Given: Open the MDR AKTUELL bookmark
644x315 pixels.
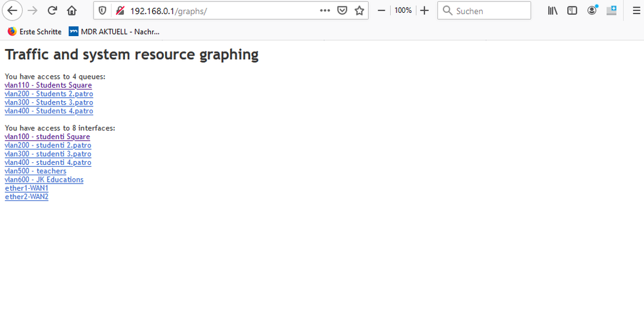Looking at the screenshot, I should (x=114, y=32).
